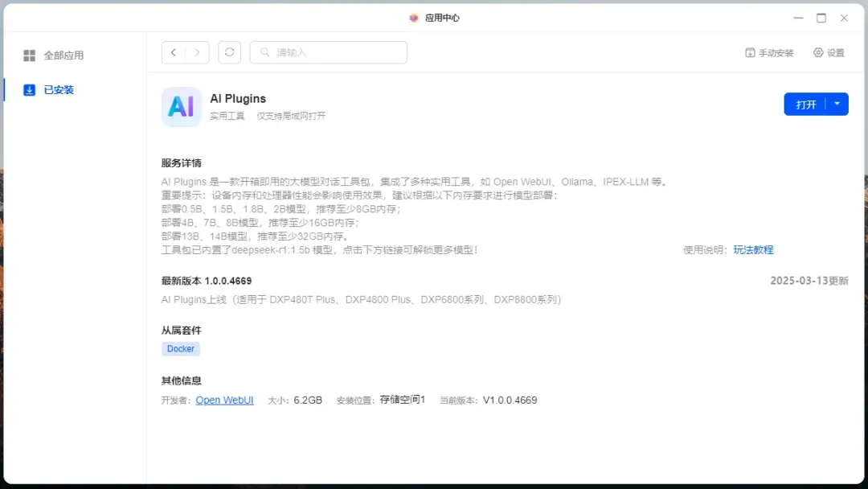The width and height of the screenshot is (868, 489).
Task: Select the 已安装 sidebar section
Action: click(x=49, y=90)
